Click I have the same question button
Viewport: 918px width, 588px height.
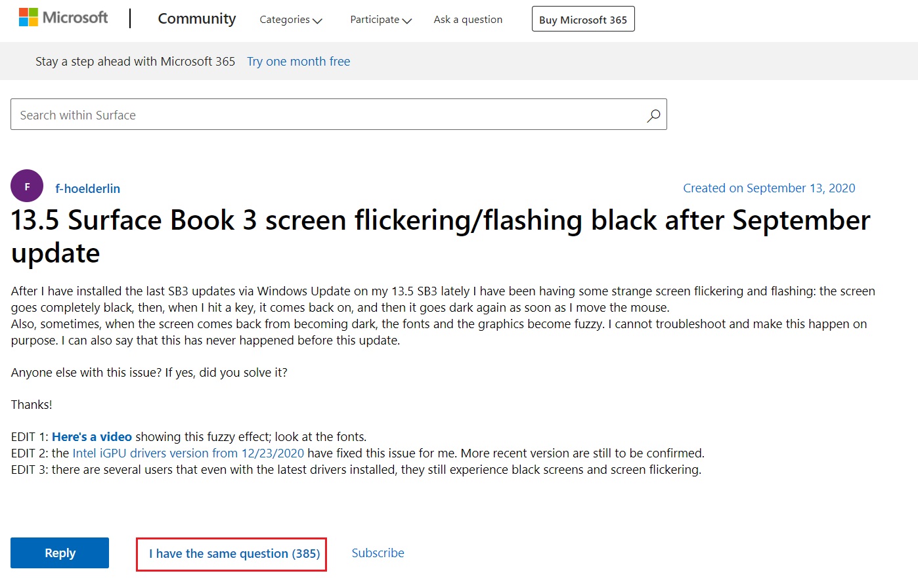pos(231,554)
